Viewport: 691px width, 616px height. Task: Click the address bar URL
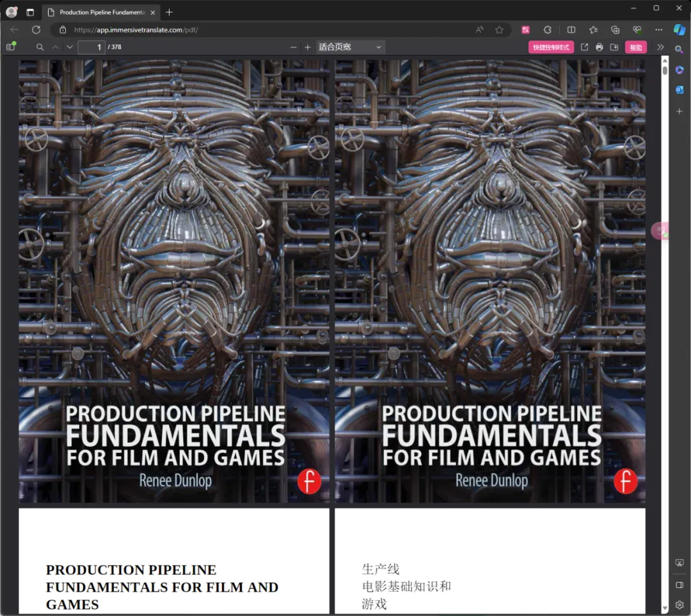pos(136,30)
